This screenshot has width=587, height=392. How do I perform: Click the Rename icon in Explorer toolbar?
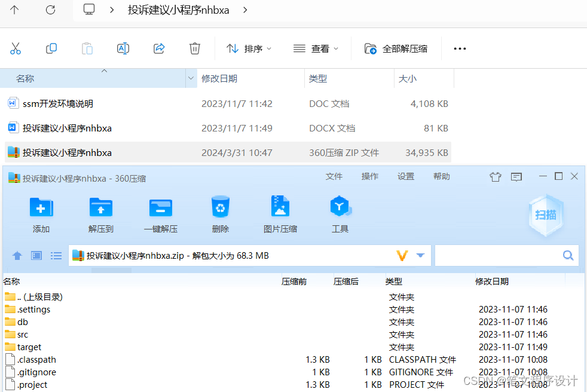click(123, 48)
